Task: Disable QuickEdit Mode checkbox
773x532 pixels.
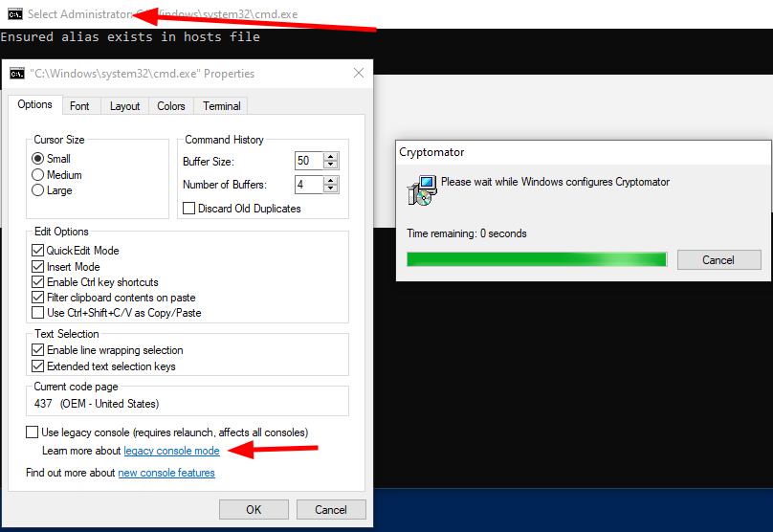Action: point(38,251)
